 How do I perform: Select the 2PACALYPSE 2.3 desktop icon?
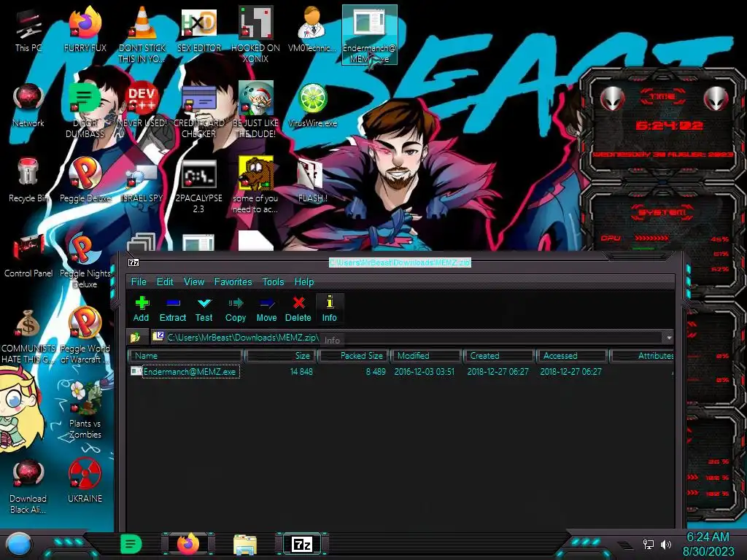pyautogui.click(x=198, y=186)
